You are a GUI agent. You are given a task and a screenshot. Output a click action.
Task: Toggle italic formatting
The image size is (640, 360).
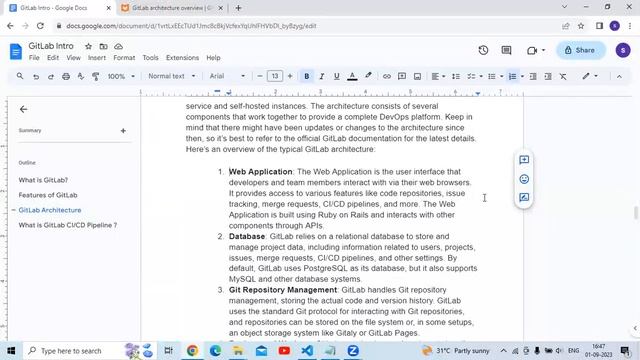pos(322,76)
